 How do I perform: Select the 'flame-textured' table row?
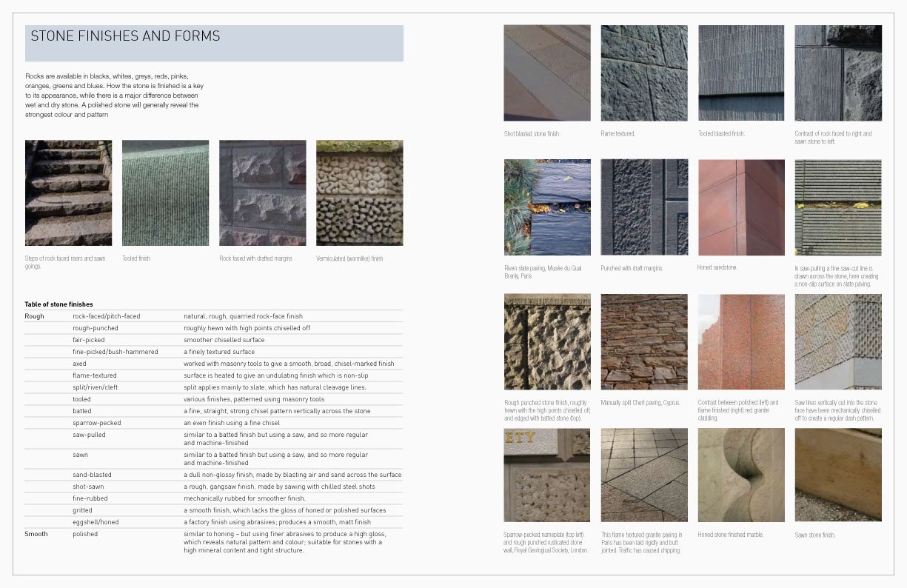coord(95,375)
